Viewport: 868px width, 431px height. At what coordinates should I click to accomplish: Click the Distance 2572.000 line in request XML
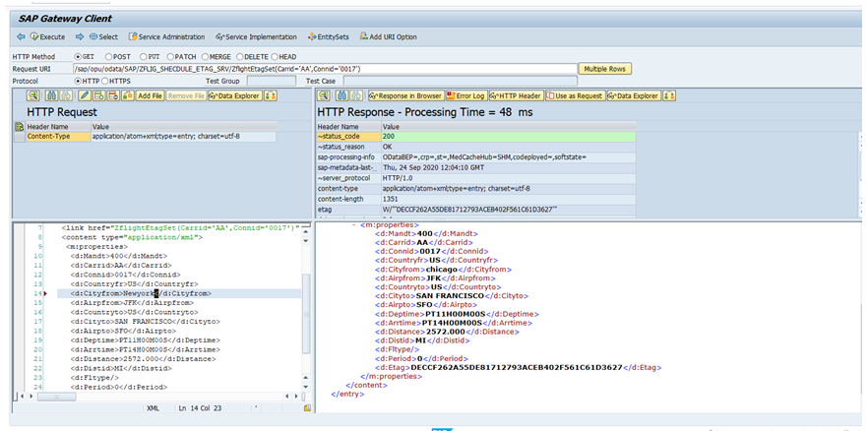[x=143, y=358]
